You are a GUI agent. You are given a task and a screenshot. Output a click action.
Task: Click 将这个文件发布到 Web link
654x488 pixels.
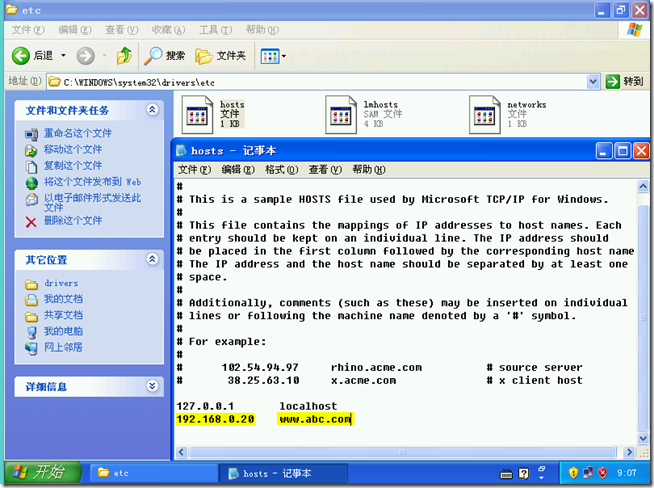pos(93,182)
